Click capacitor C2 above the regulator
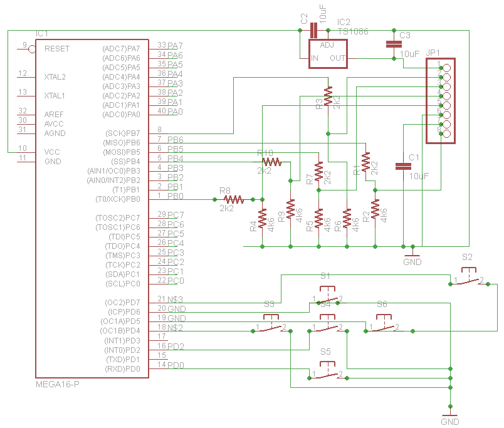 (x=314, y=30)
